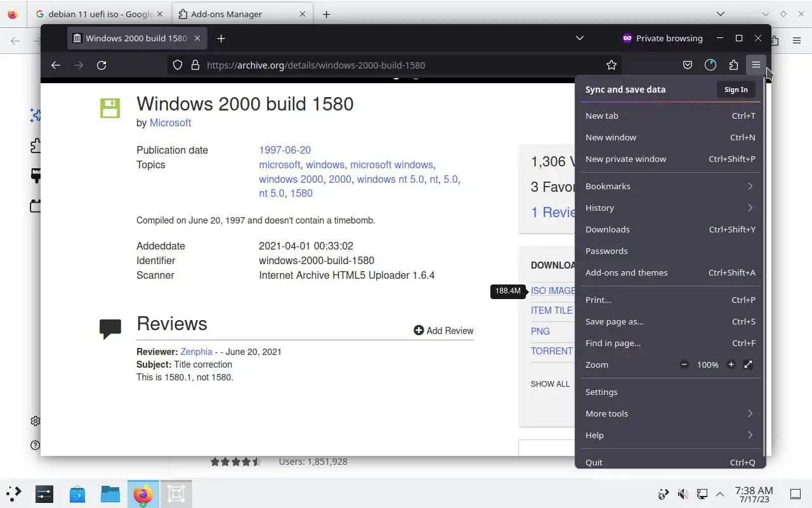Image resolution: width=812 pixels, height=508 pixels.
Task: Unmute audio via the tray volume icon
Action: [x=683, y=494]
